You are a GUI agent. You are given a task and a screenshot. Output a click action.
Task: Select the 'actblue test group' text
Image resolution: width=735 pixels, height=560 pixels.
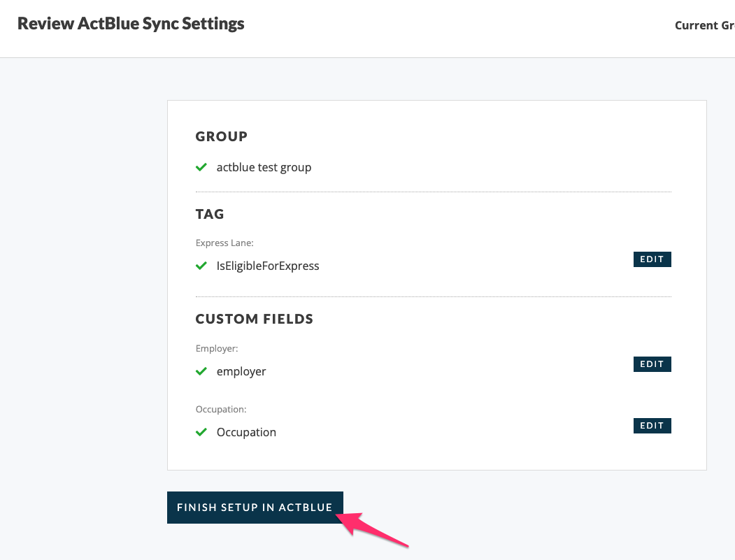264,167
